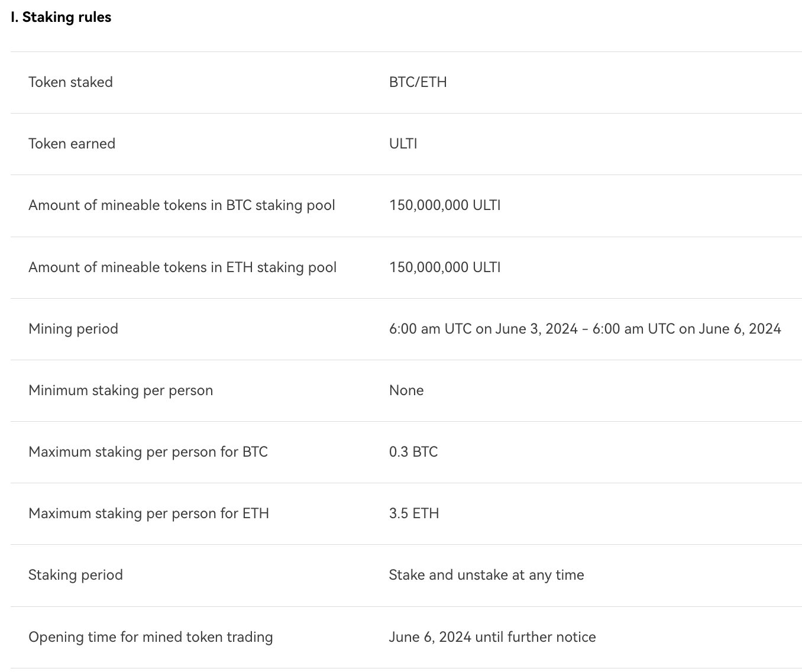The image size is (802, 672).
Task: Select 150,000,000 ULTI in ETH pool row
Action: 445,267
